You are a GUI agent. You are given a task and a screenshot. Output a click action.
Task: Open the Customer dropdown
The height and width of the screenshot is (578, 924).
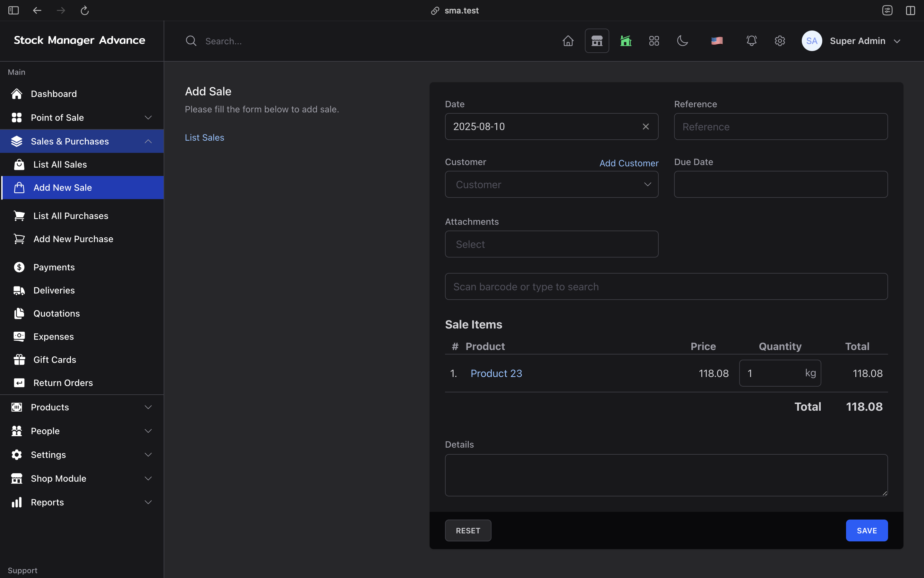point(551,184)
